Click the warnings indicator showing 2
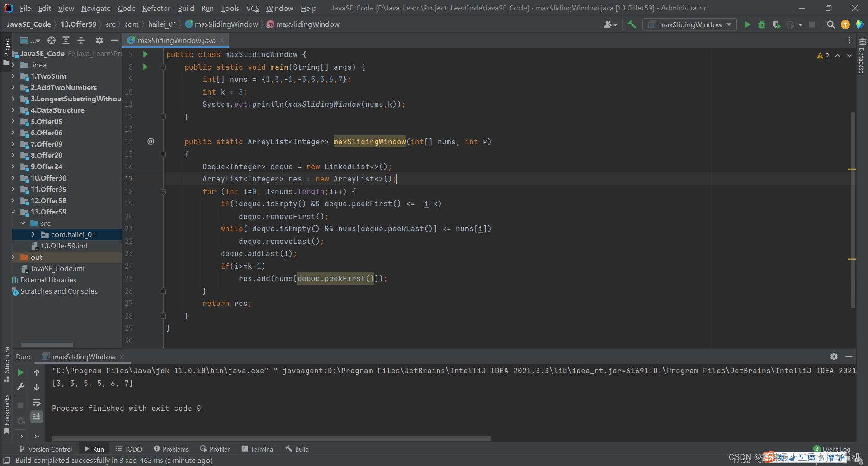Screen dimensions: 868x466 click(823, 56)
